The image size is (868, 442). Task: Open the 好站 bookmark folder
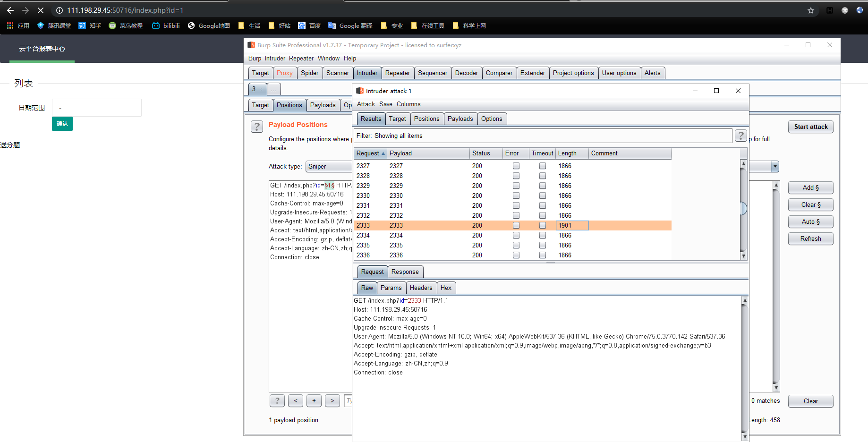coord(280,25)
